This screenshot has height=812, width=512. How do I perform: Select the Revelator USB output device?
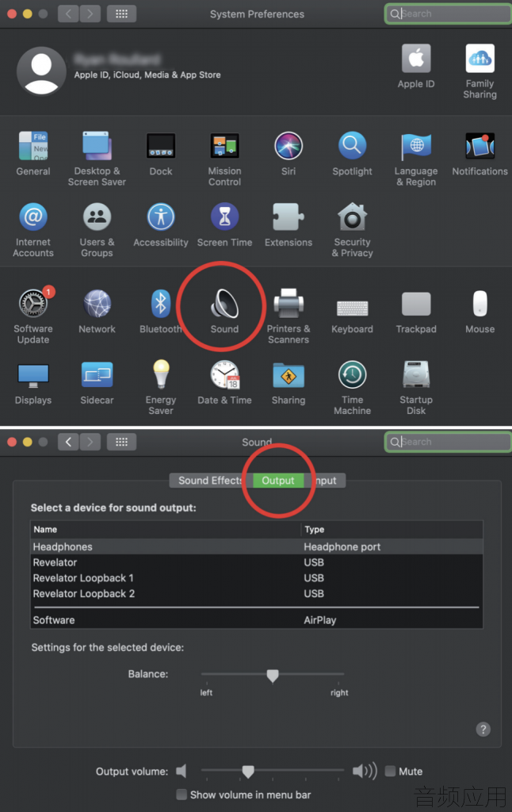pos(257,562)
